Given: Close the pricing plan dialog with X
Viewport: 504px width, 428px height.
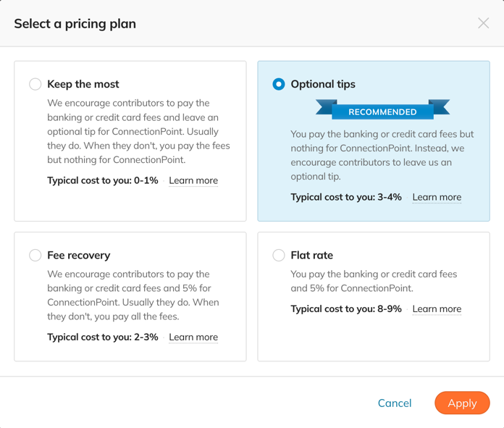Looking at the screenshot, I should [483, 23].
